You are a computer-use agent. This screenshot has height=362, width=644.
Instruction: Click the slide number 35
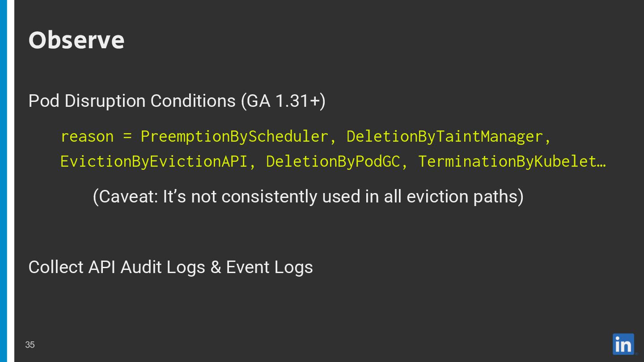pos(30,345)
